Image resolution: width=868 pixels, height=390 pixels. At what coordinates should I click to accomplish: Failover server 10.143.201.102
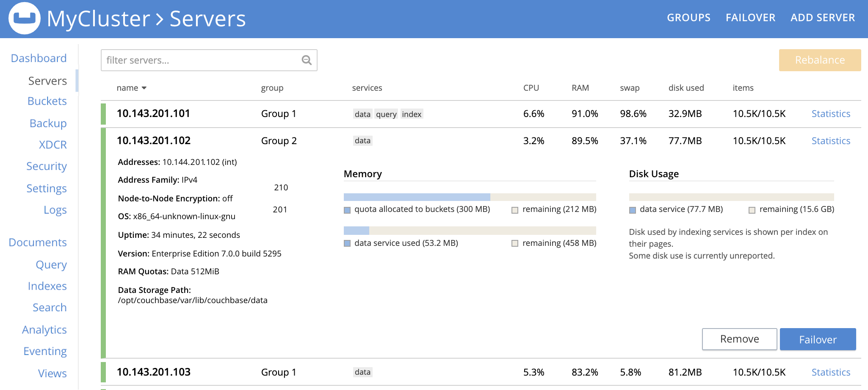tap(818, 339)
